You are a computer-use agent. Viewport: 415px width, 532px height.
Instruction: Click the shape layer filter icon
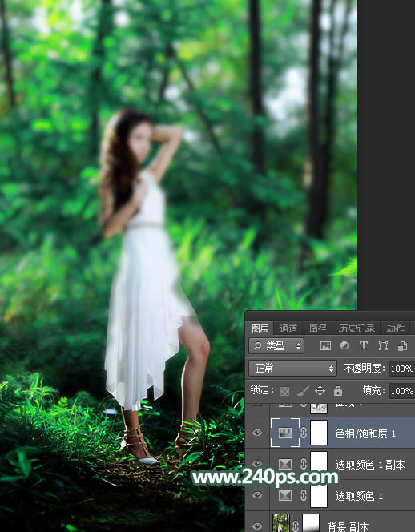(383, 346)
